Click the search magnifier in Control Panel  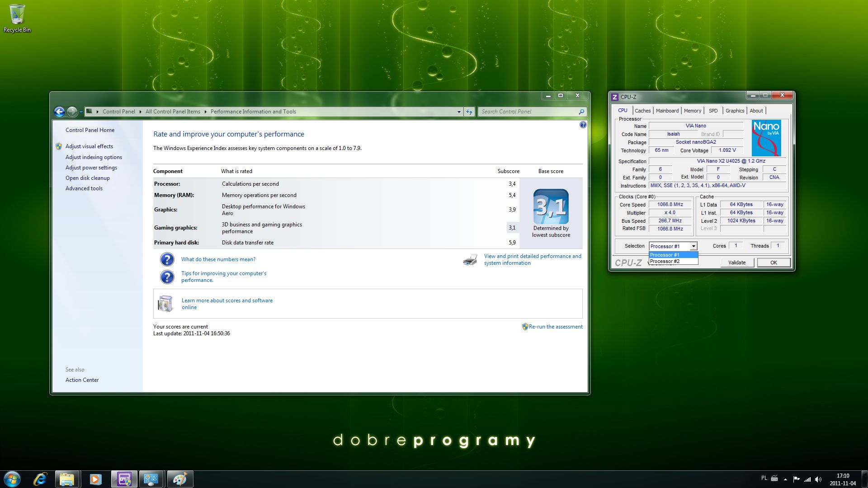581,112
